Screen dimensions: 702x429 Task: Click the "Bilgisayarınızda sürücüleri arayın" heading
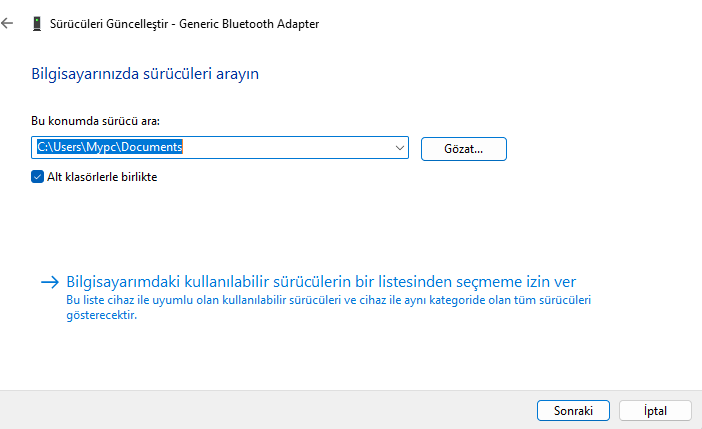point(146,73)
